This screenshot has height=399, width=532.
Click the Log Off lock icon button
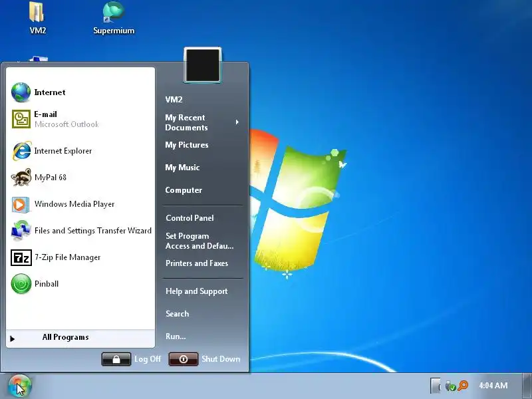[116, 359]
